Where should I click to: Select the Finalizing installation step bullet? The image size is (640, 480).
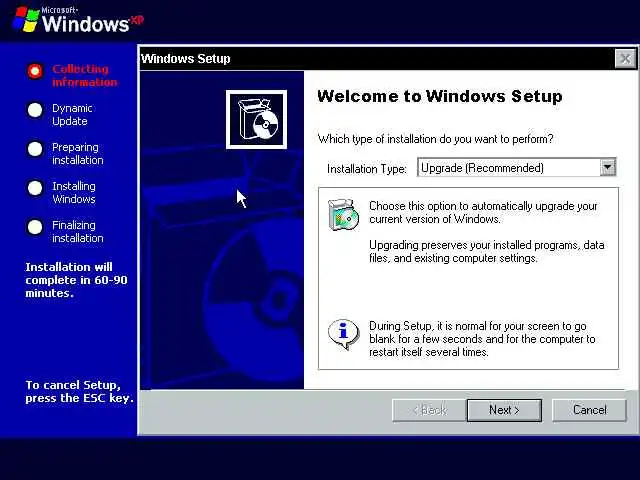click(x=35, y=227)
